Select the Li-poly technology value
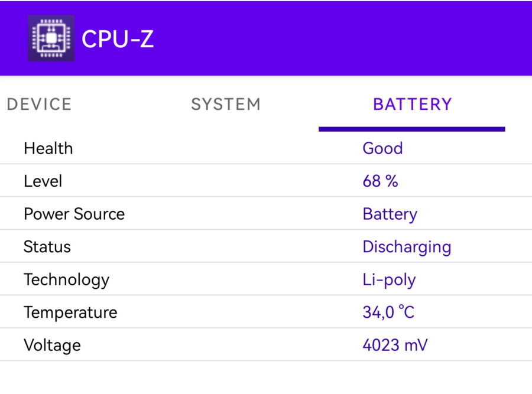 389,281
